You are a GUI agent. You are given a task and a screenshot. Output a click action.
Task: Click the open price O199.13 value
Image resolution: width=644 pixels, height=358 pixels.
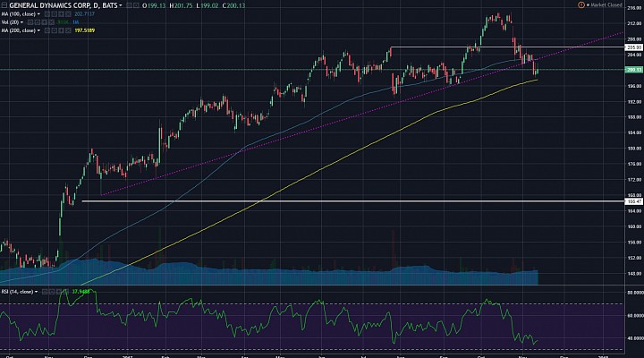(x=154, y=5)
